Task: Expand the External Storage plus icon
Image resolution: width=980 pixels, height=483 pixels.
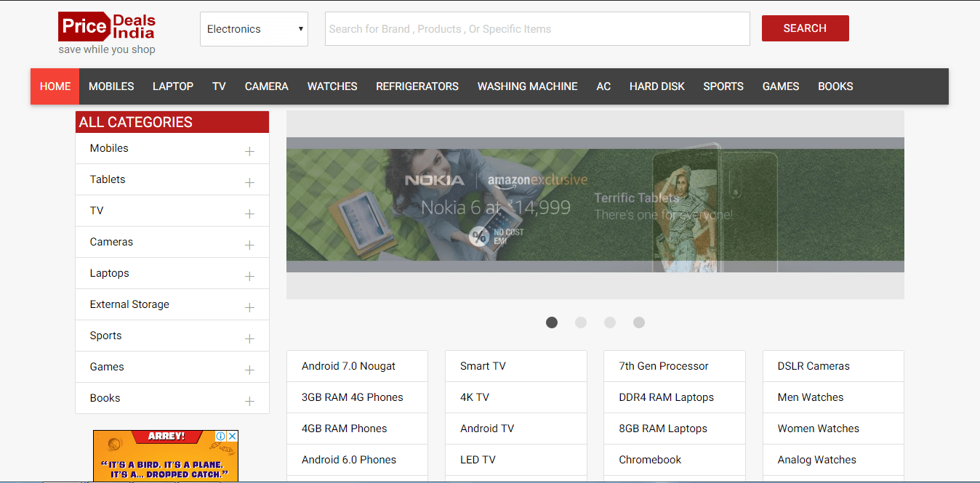Action: [249, 307]
